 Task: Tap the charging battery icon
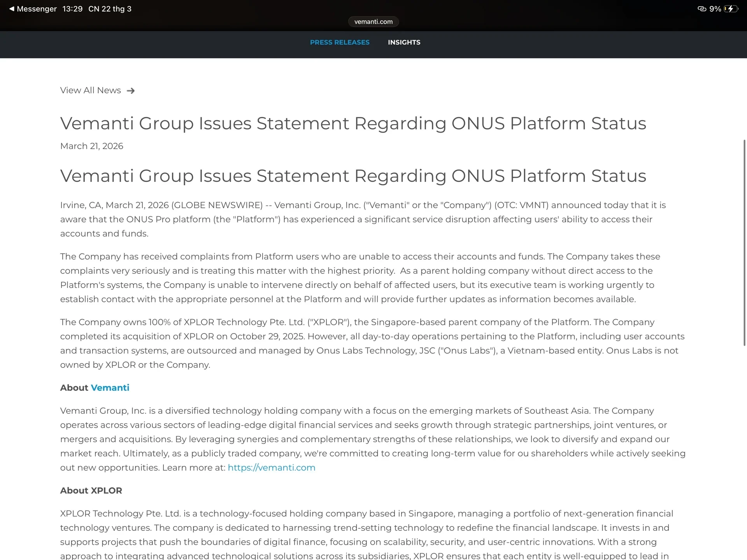731,9
